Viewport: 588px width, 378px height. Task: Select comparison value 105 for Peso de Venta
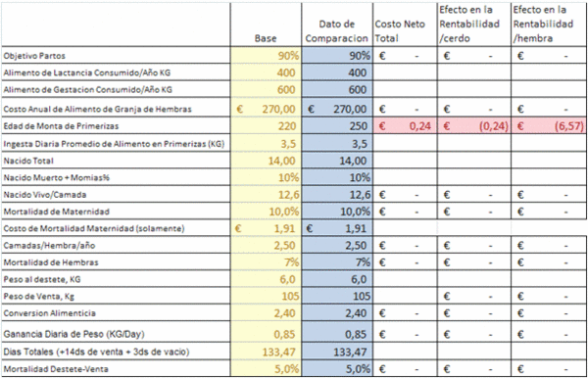pyautogui.click(x=361, y=297)
